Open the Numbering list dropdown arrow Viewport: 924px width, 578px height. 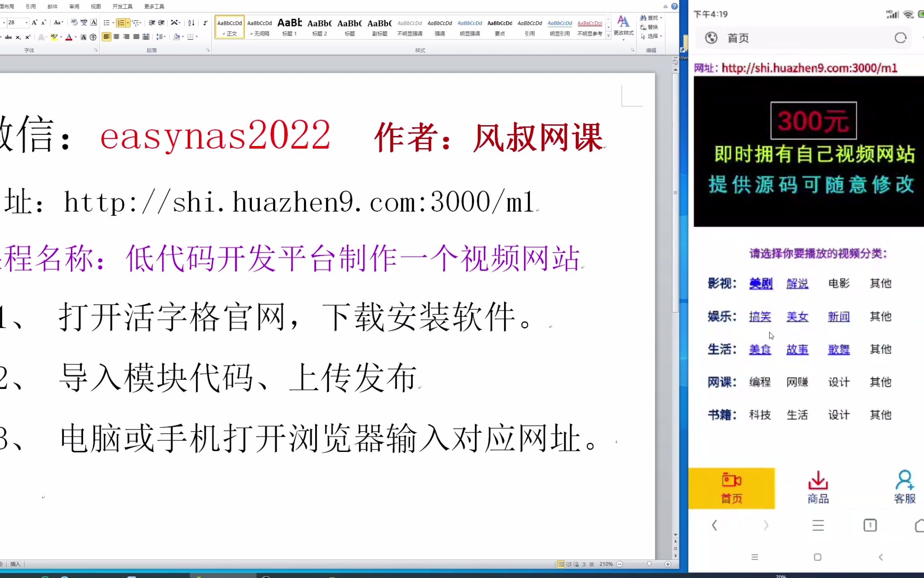[x=128, y=23]
